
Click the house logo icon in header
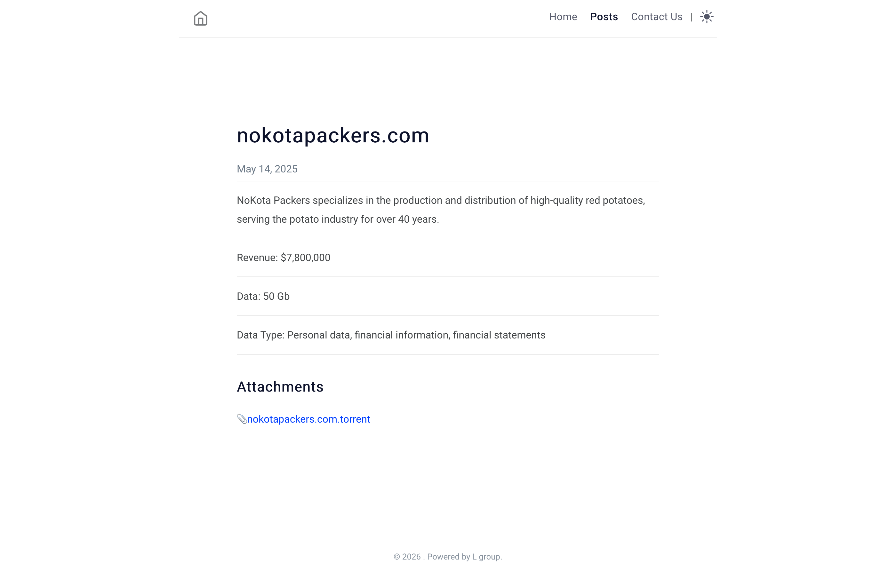[200, 19]
